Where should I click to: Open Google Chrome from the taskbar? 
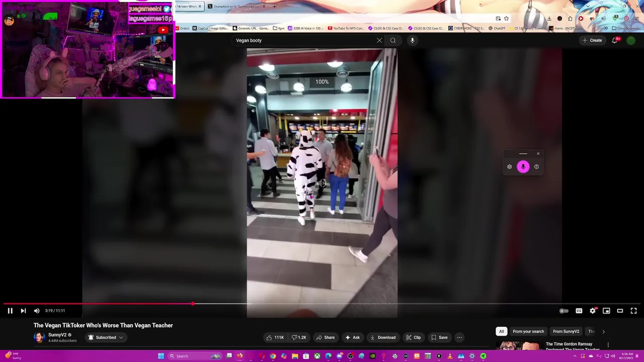273,356
